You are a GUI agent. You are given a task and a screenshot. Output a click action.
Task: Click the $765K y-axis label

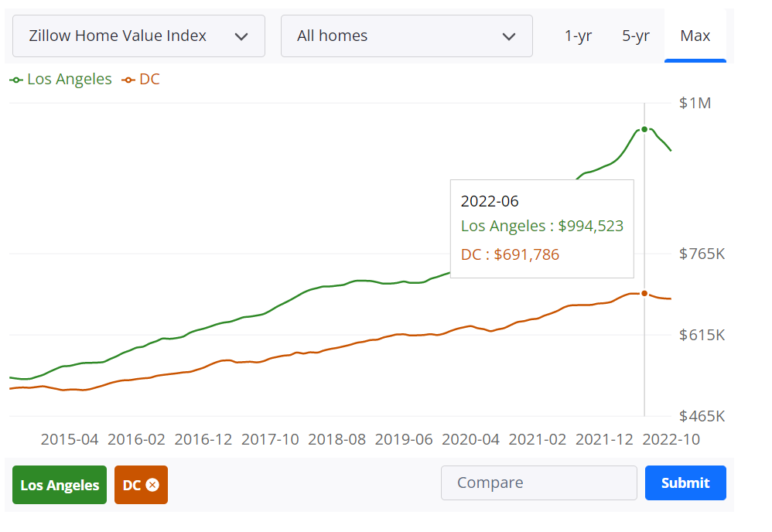click(x=702, y=254)
